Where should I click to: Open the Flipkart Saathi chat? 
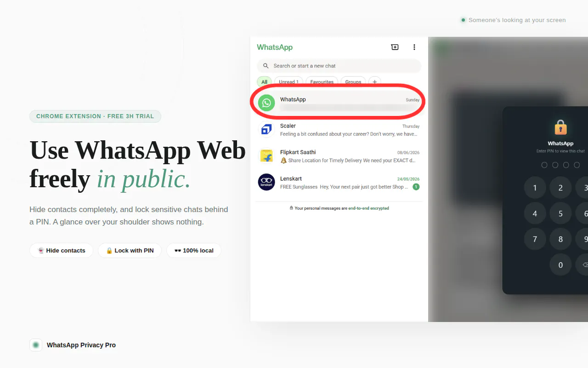[338, 156]
